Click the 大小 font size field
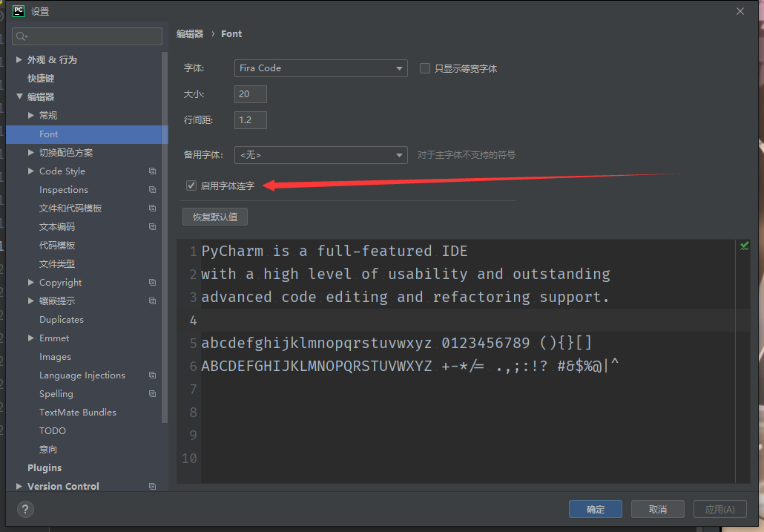Screen dimensions: 764x532 [x=251, y=94]
